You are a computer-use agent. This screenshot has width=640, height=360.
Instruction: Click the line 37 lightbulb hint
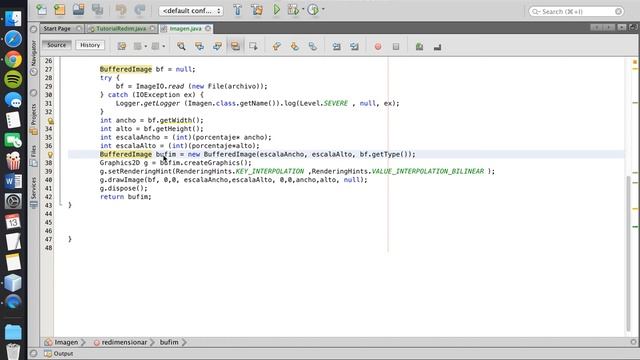click(x=50, y=155)
